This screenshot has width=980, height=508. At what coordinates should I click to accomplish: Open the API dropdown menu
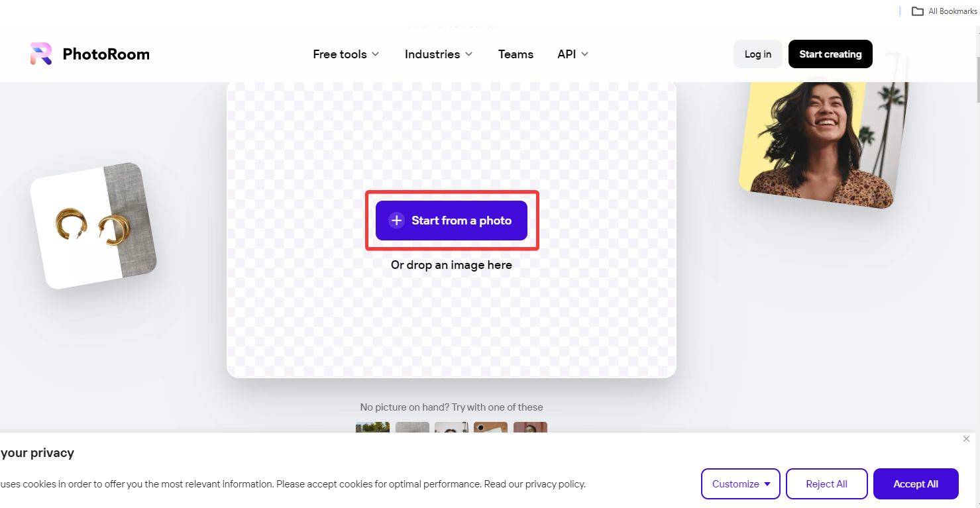pos(572,54)
